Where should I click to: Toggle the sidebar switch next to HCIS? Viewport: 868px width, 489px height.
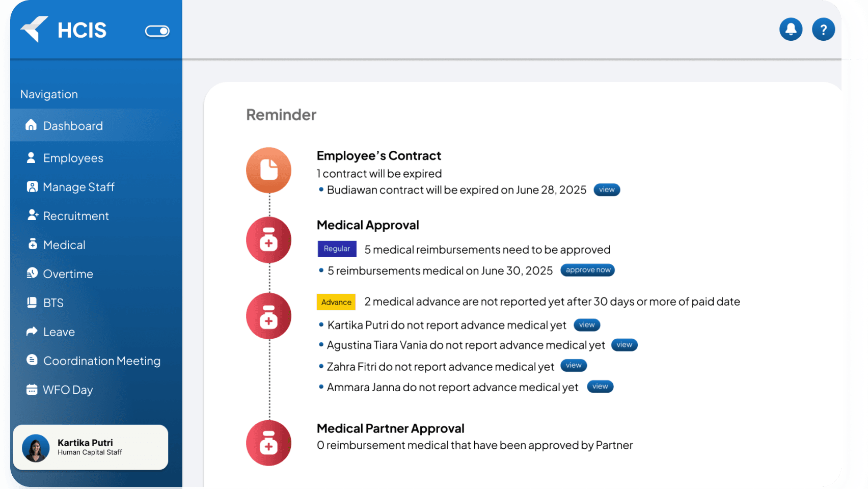tap(157, 31)
